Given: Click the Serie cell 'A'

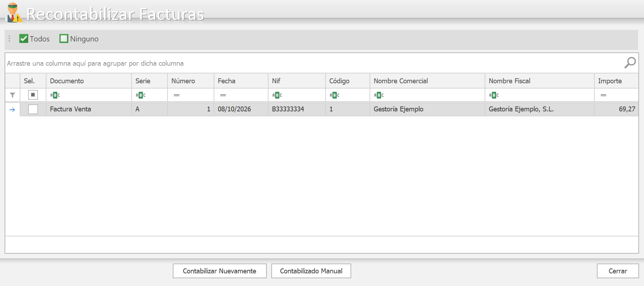Looking at the screenshot, I should click(150, 109).
